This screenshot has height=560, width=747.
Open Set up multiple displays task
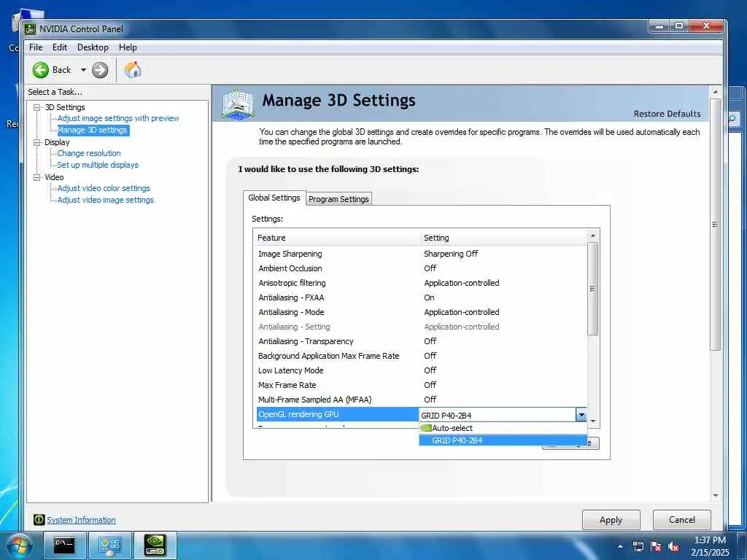[98, 165]
